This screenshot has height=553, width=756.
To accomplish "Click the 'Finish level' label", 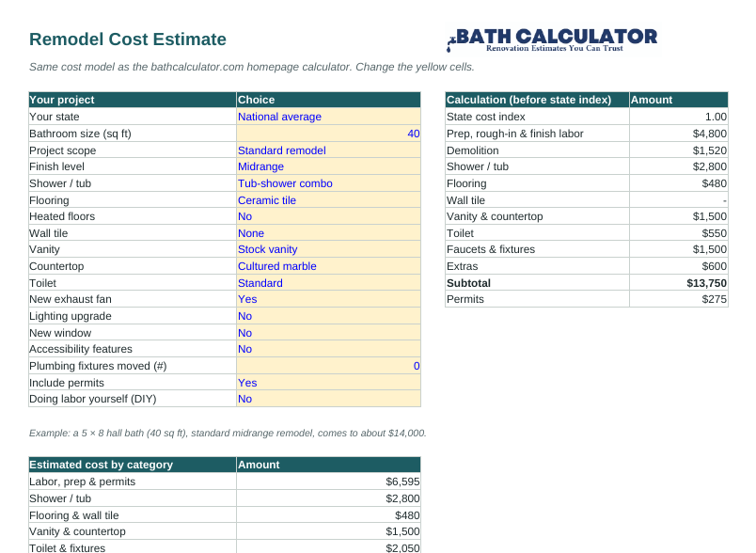I will pyautogui.click(x=56, y=166).
